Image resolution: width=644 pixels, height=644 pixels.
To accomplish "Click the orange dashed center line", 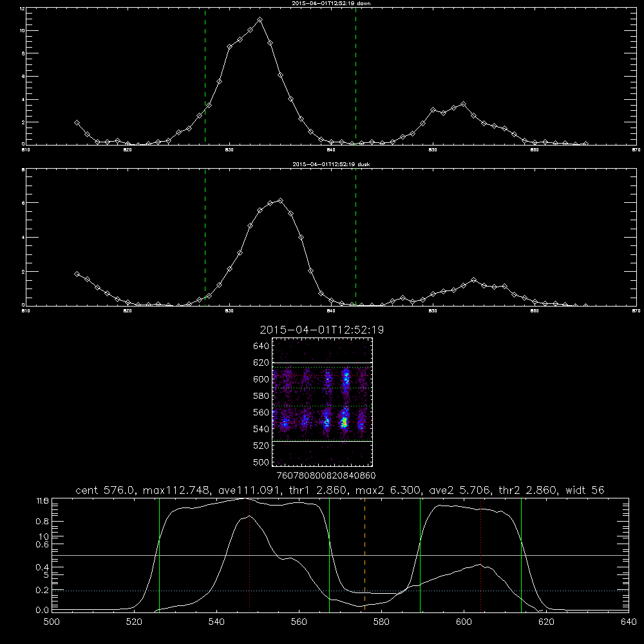I will click(365, 554).
